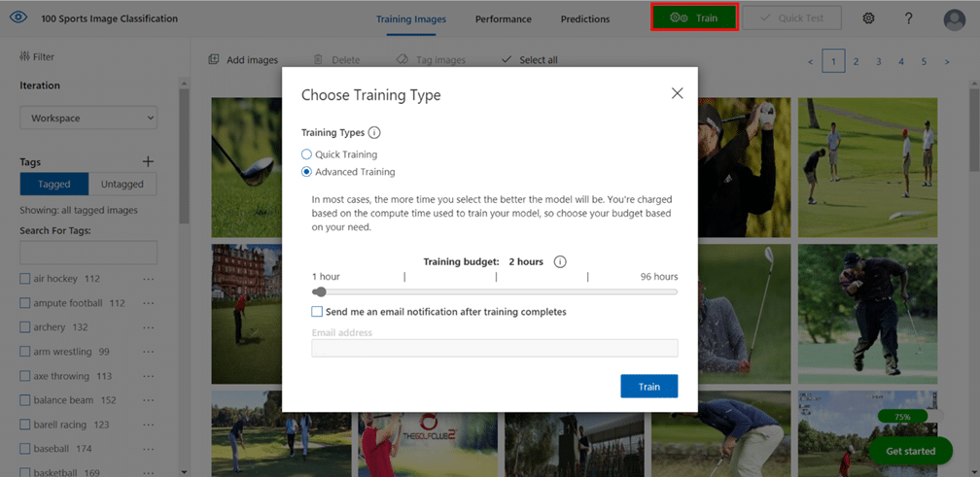The height and width of the screenshot is (477, 980).
Task: Open the golf club head thumbnail
Action: tap(246, 167)
